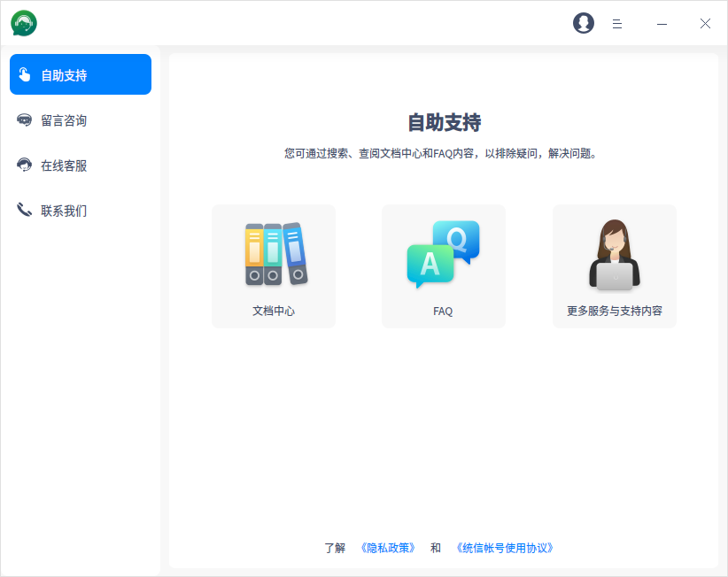Minimize the support window
This screenshot has width=728, height=577.
[x=662, y=24]
